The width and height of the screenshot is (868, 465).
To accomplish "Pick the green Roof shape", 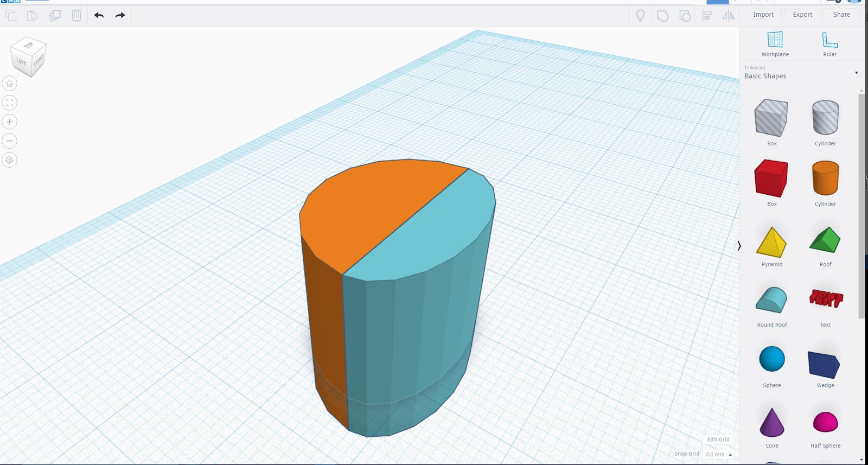I will (825, 240).
